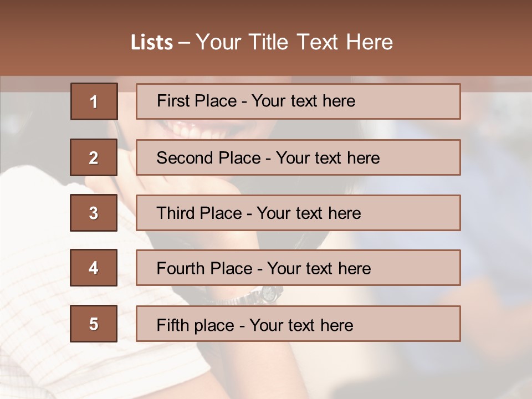Image resolution: width=532 pixels, height=399 pixels.
Task: Select the 'Third Place' text bar
Action: [x=298, y=213]
